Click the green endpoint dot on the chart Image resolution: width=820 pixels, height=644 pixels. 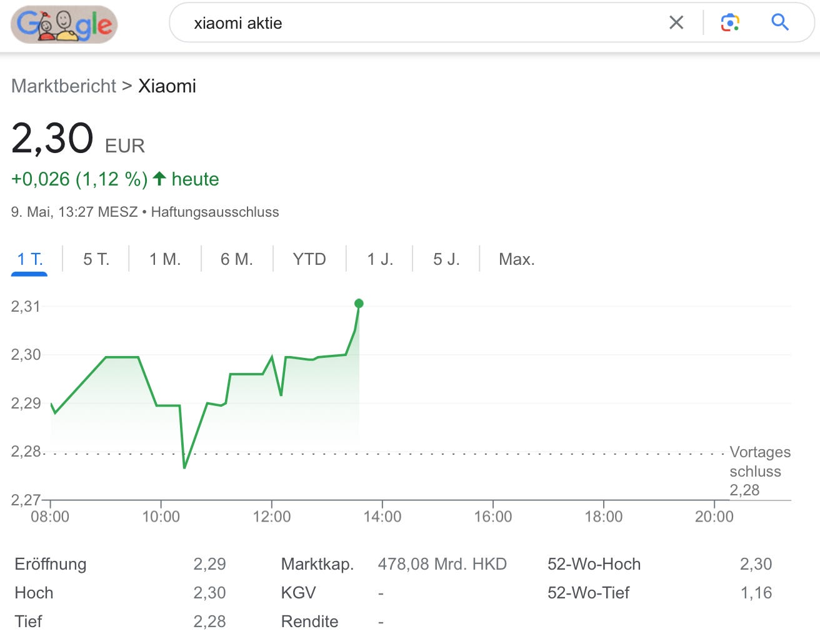pos(359,304)
